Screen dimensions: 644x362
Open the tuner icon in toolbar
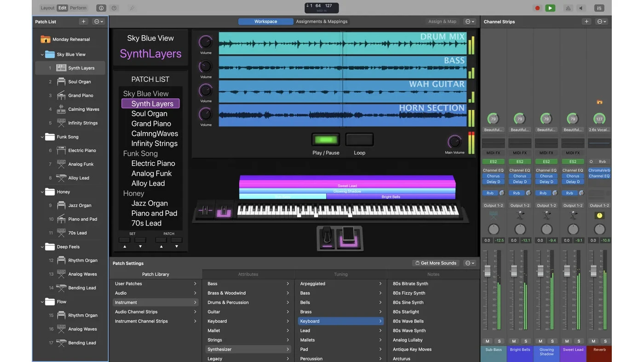[x=569, y=8]
